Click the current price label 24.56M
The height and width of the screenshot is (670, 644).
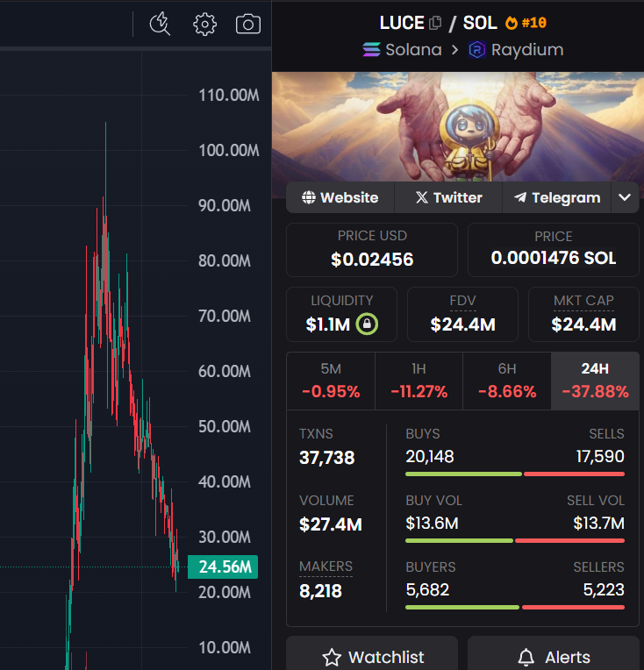click(x=223, y=567)
